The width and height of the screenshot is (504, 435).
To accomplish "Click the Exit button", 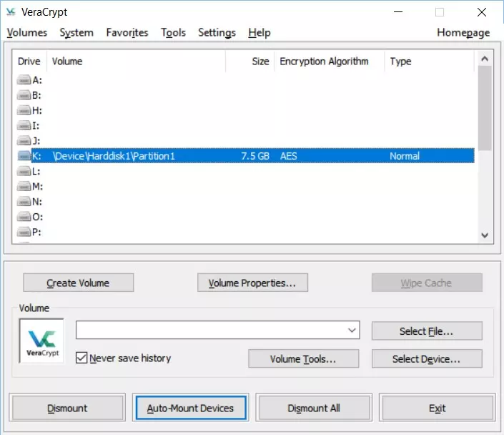I will (437, 408).
